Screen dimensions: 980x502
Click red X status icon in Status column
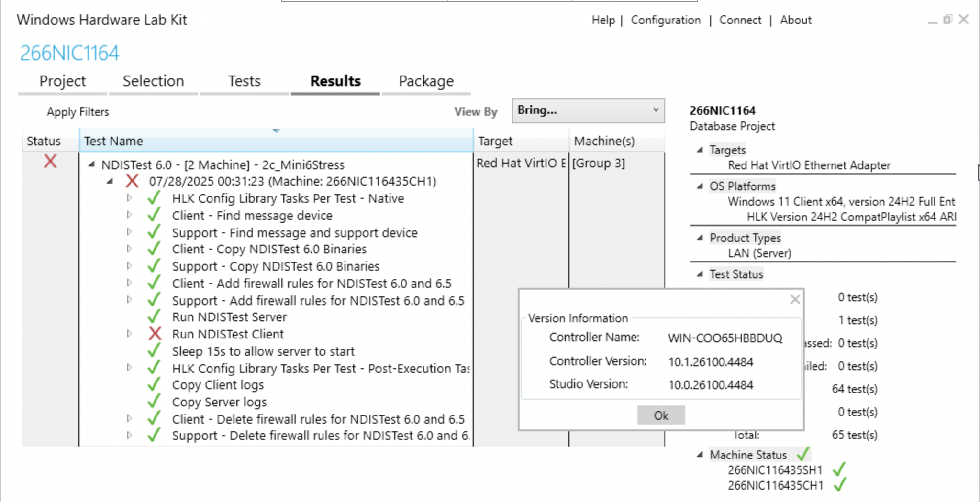coord(50,162)
